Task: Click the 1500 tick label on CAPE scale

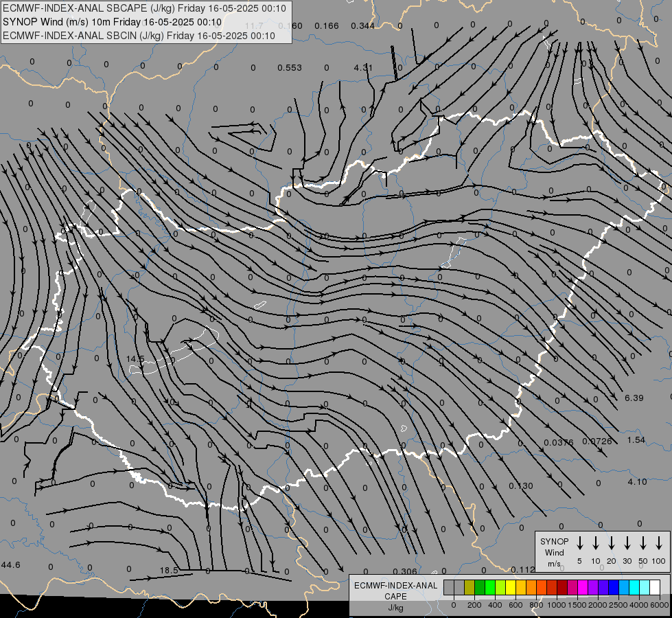Action: 577,605
